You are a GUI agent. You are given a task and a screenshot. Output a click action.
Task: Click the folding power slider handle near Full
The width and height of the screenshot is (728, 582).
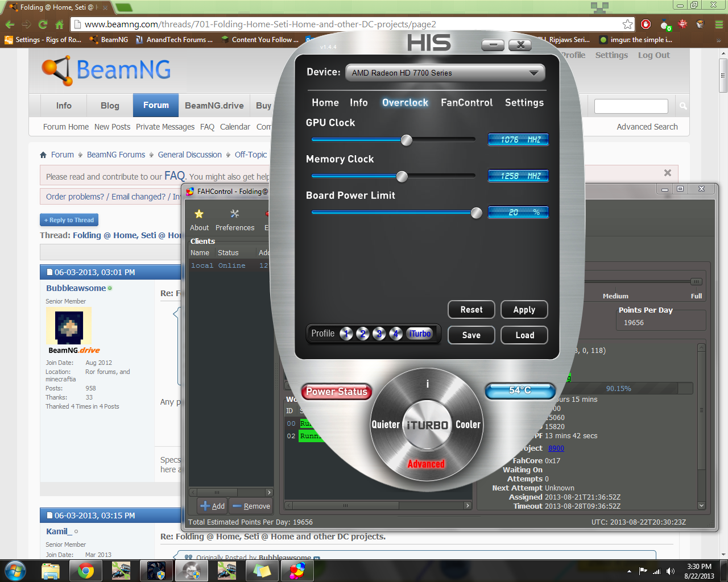[x=696, y=282]
